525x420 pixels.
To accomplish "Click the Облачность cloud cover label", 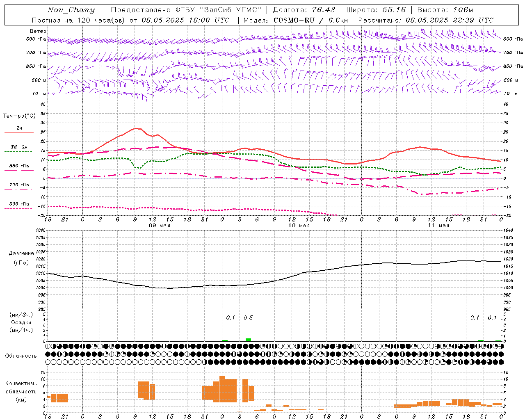I will pyautogui.click(x=21, y=356).
